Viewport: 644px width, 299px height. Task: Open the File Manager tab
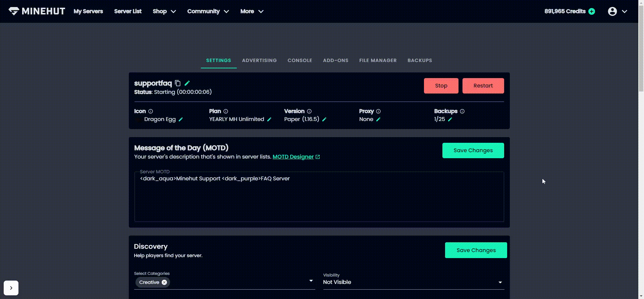(x=378, y=60)
